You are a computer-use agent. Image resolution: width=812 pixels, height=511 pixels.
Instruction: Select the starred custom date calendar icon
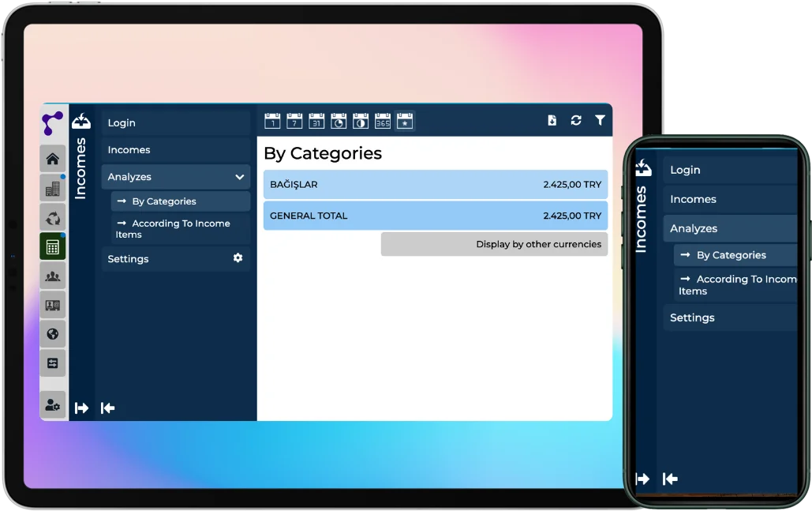[x=405, y=121]
